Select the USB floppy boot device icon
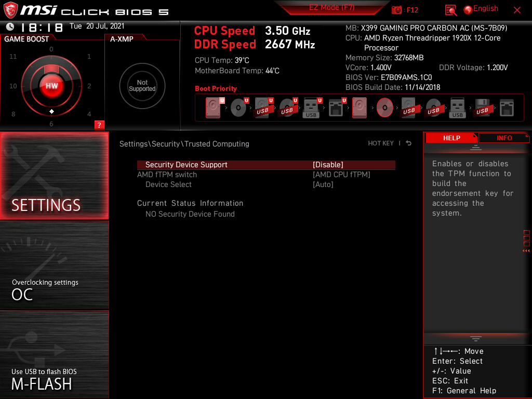 click(482, 108)
